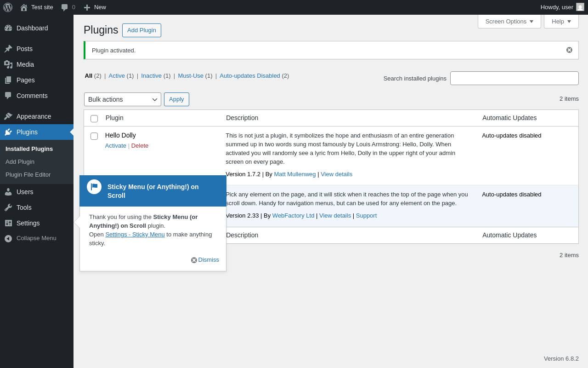Click the Media library icon
Image resolution: width=588 pixels, height=368 pixels.
(8, 64)
